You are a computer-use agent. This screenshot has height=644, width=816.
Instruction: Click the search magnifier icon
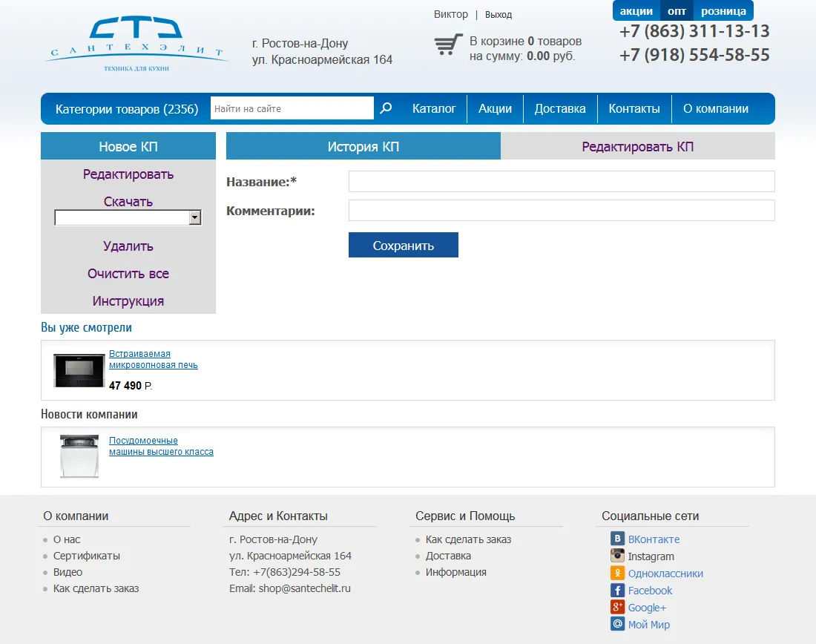tap(386, 108)
